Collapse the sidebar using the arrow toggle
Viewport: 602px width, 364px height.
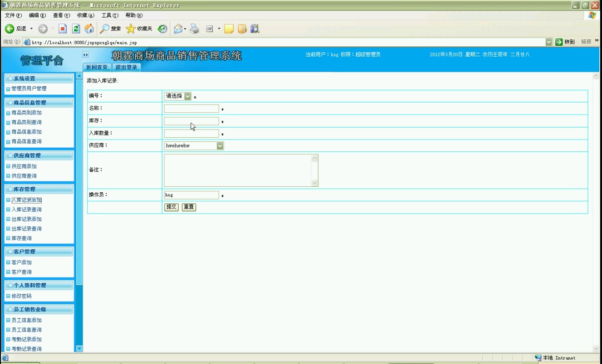pyautogui.click(x=85, y=55)
